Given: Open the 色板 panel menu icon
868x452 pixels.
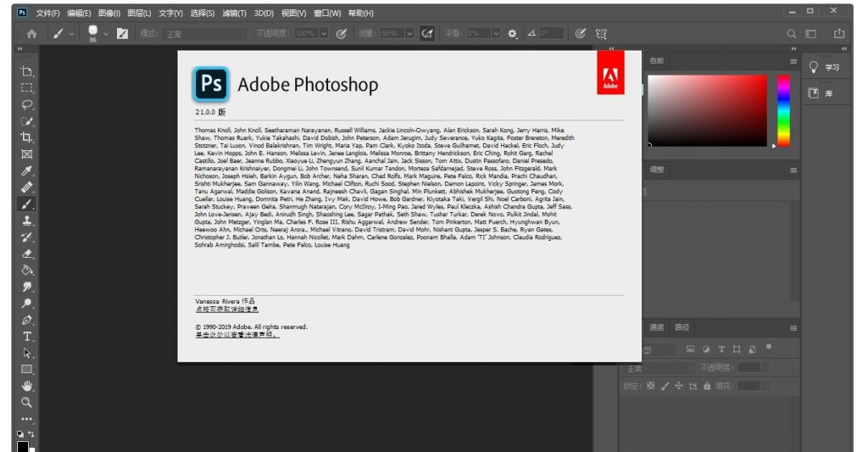Looking at the screenshot, I should tap(793, 62).
